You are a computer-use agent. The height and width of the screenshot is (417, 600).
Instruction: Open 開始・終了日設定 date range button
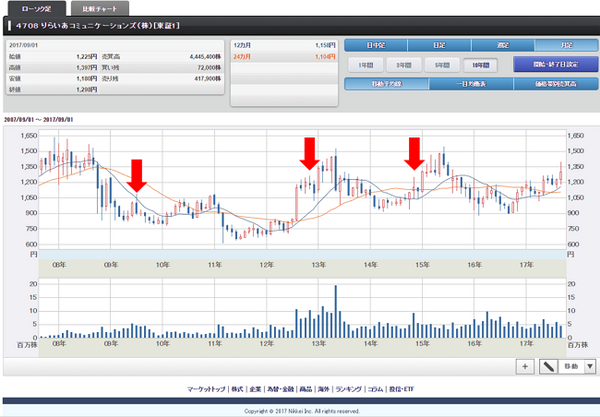[556, 64]
